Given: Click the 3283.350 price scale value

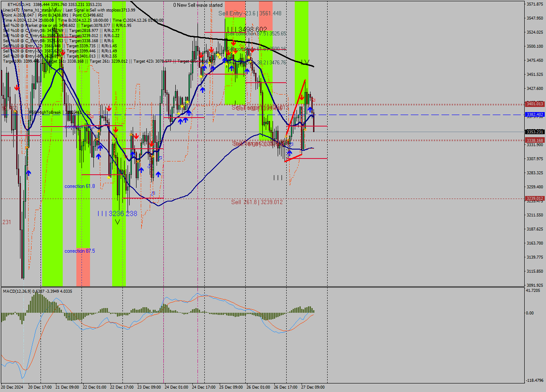Looking at the screenshot, I should pos(534,173).
